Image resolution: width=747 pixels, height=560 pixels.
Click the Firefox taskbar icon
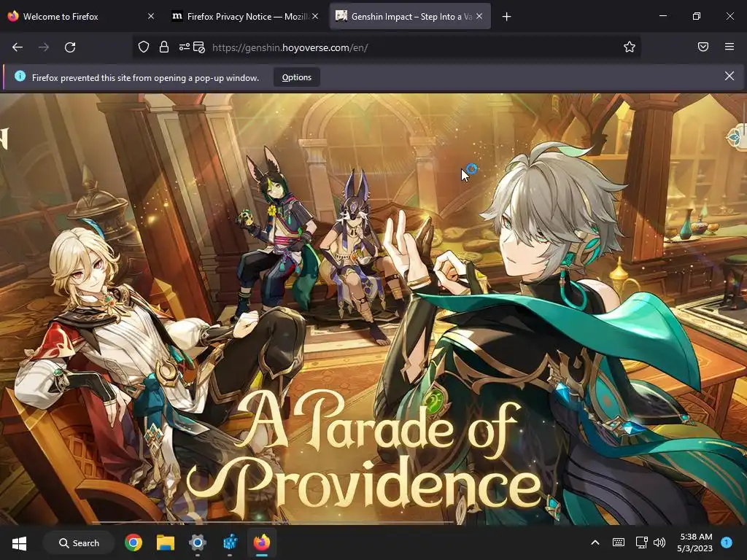262,542
